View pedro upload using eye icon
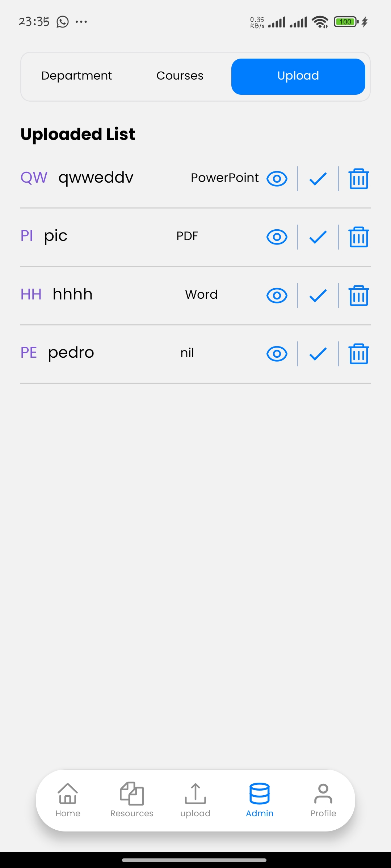 [x=277, y=354]
